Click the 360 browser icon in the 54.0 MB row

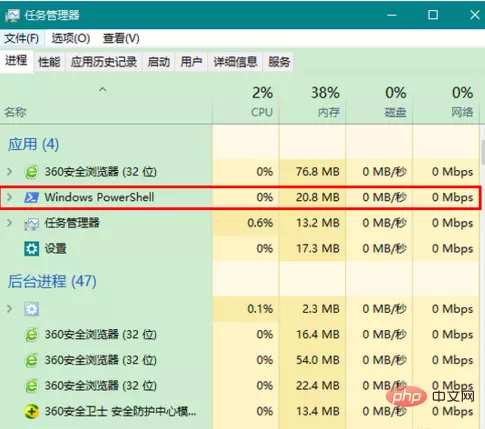tap(31, 360)
